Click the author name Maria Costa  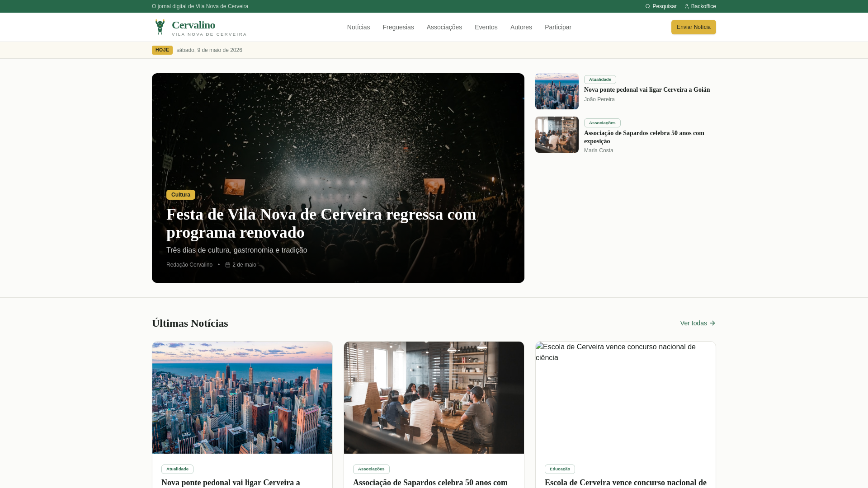[599, 150]
